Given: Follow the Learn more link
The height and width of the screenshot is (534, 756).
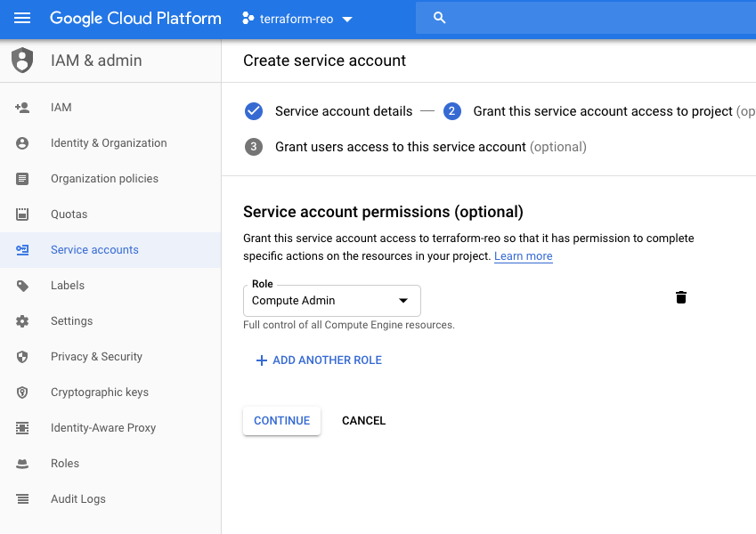Looking at the screenshot, I should tap(524, 256).
